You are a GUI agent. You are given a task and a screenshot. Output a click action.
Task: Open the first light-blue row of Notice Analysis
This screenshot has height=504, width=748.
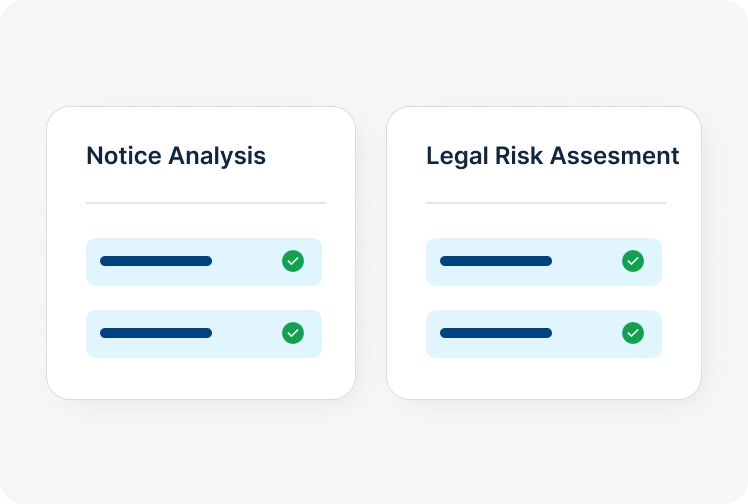click(240, 262)
